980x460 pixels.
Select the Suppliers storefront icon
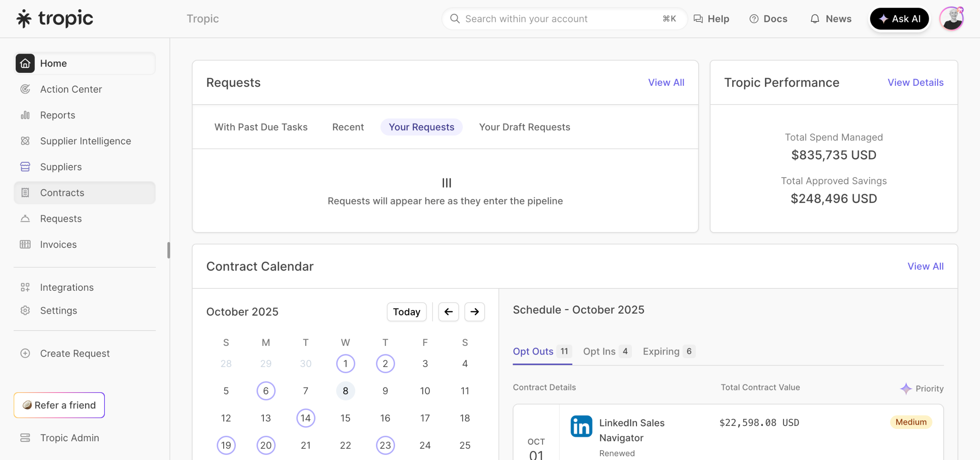[25, 167]
